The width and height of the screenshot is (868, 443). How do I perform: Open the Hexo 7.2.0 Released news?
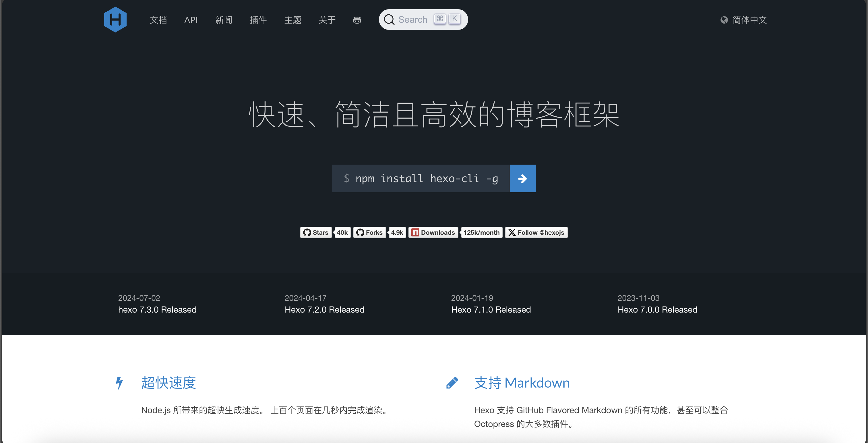[x=324, y=309]
